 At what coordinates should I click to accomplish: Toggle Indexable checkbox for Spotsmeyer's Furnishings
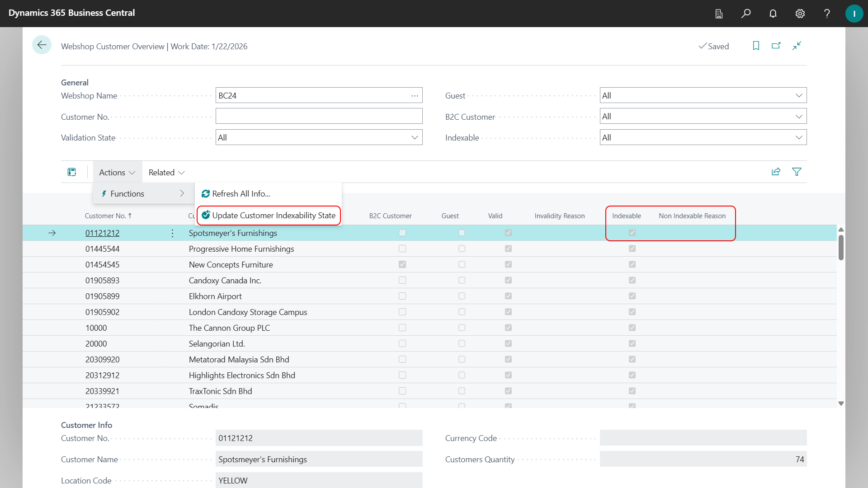click(632, 233)
